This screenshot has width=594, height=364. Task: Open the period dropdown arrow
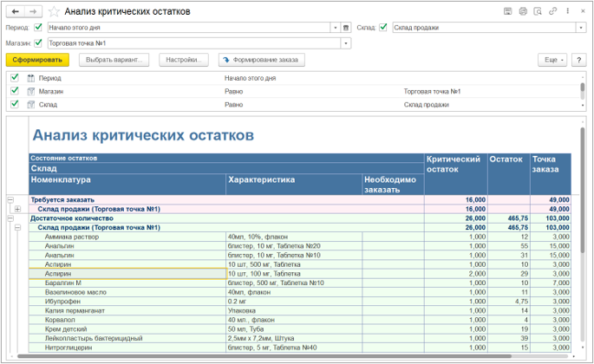pyautogui.click(x=336, y=28)
